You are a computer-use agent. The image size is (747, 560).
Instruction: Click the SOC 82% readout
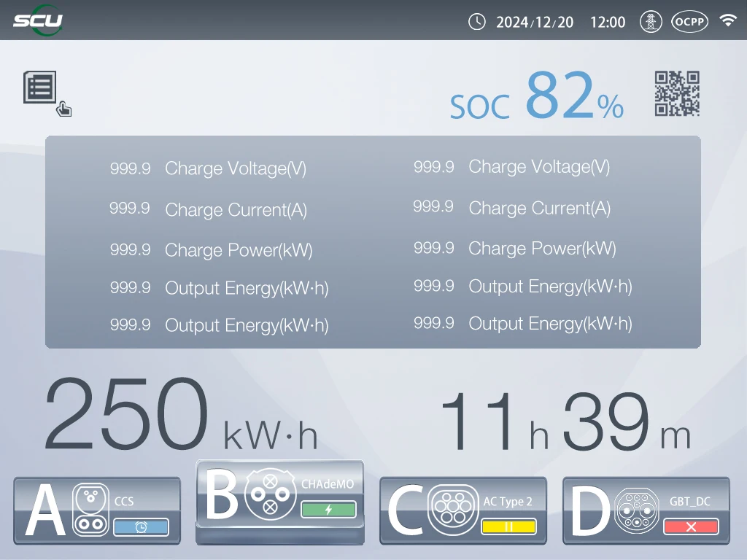[x=537, y=98]
